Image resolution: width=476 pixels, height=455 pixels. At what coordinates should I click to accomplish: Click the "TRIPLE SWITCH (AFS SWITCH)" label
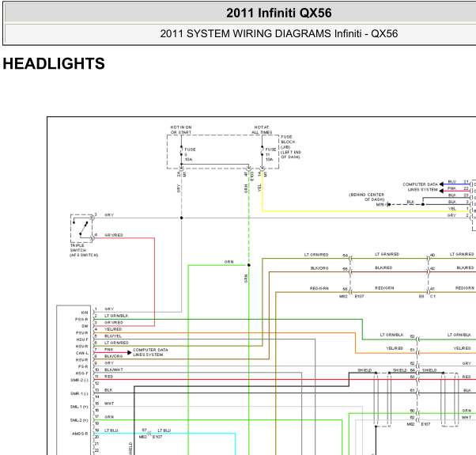84,250
